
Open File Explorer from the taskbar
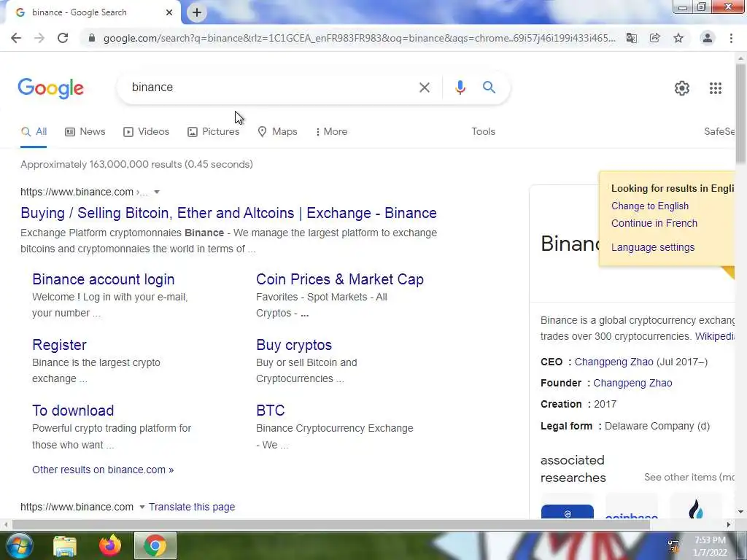tap(65, 546)
